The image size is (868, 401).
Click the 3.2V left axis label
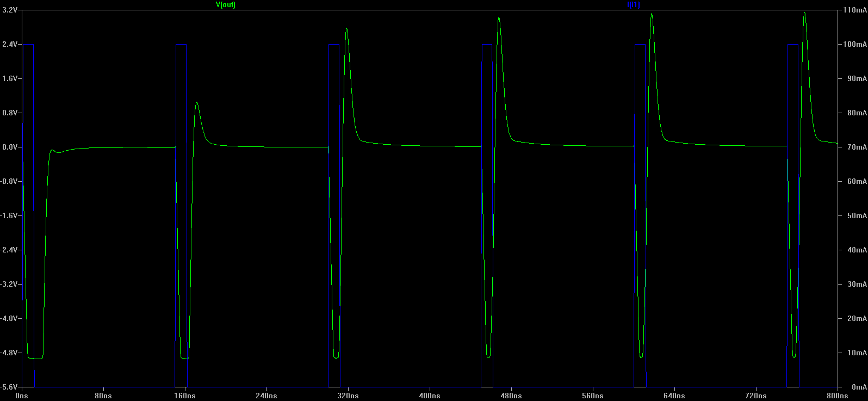point(10,10)
